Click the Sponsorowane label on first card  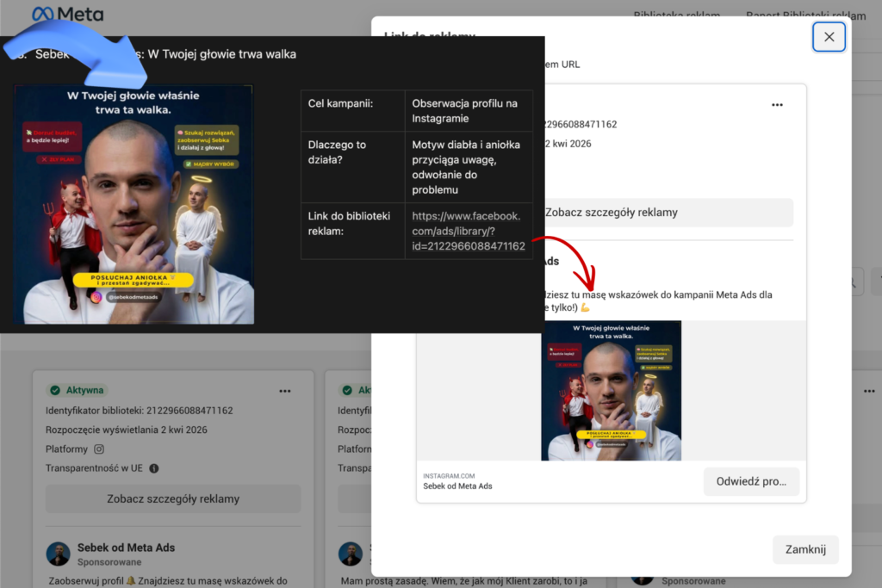(x=109, y=562)
